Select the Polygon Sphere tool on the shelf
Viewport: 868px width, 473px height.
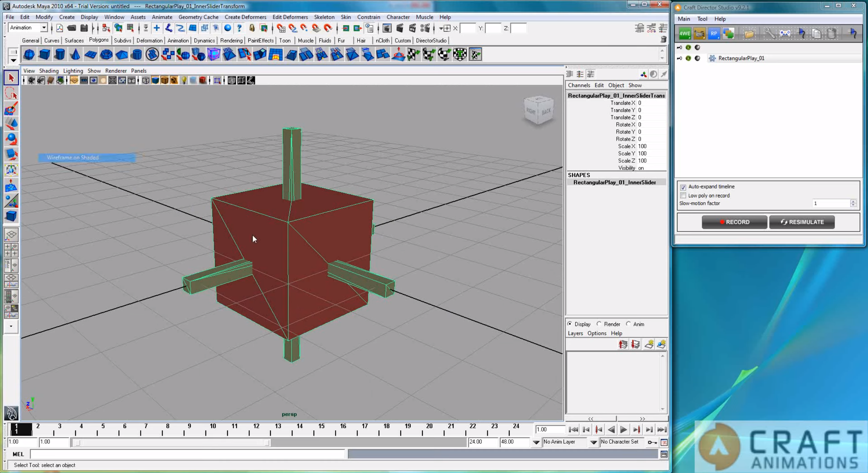29,54
